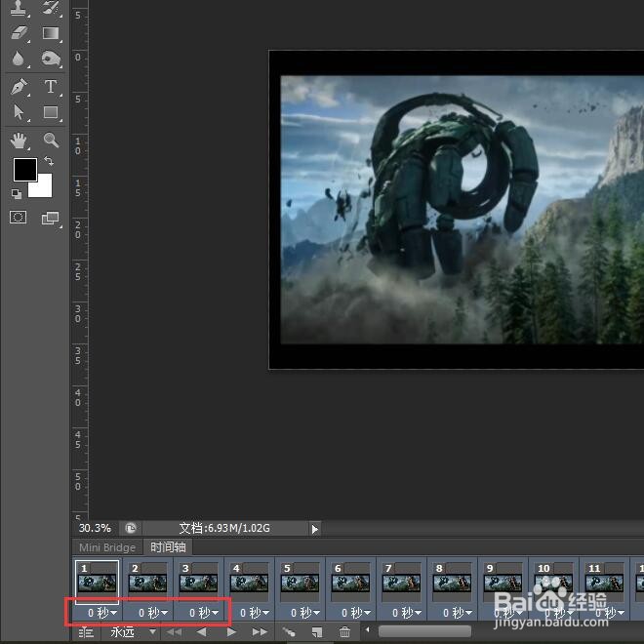The height and width of the screenshot is (644, 644).
Task: Open frame 6 delay dropdown 0 秒
Action: pos(356,613)
